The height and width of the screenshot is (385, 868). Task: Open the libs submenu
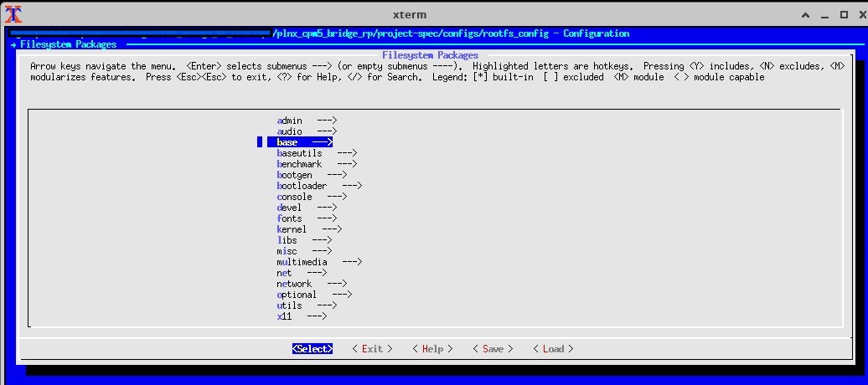tap(287, 240)
